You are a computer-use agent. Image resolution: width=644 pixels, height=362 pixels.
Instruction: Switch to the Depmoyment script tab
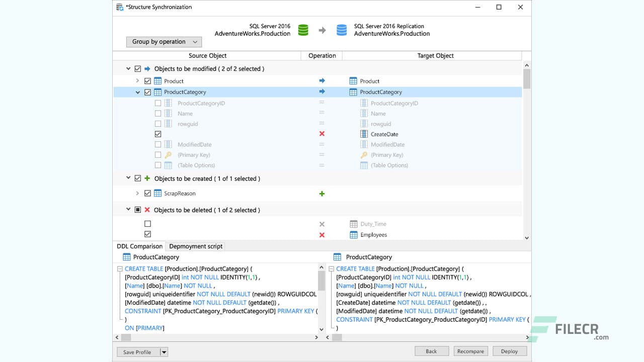tap(195, 246)
